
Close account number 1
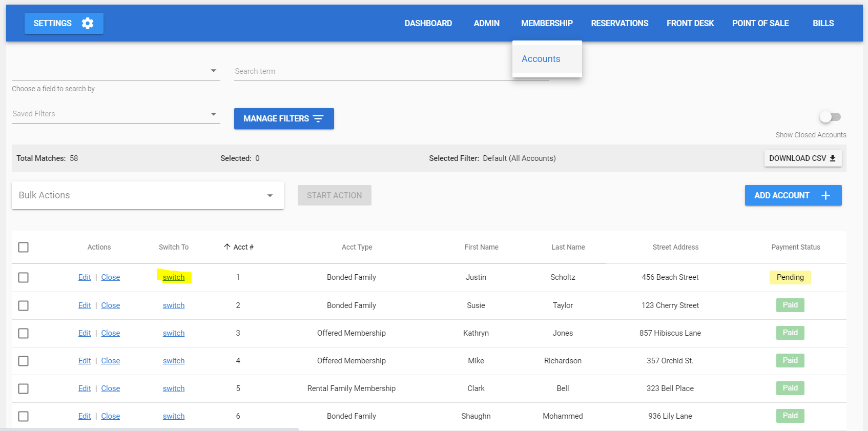click(x=111, y=277)
